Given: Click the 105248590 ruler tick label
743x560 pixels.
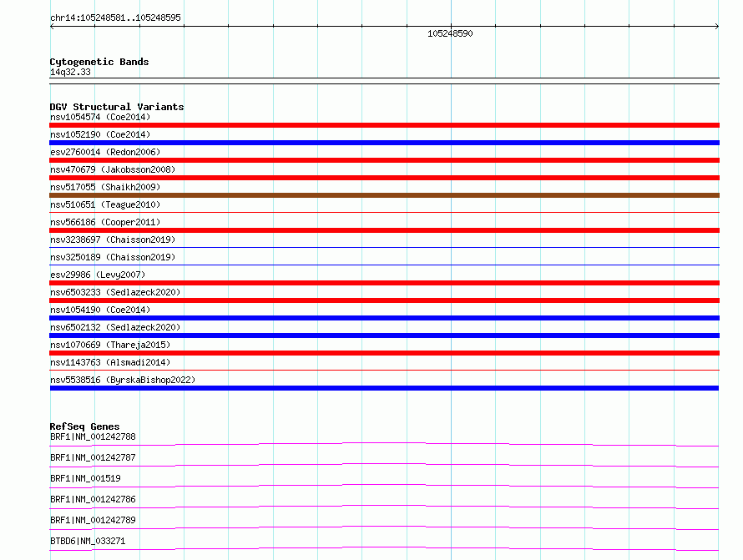Looking at the screenshot, I should coord(450,33).
